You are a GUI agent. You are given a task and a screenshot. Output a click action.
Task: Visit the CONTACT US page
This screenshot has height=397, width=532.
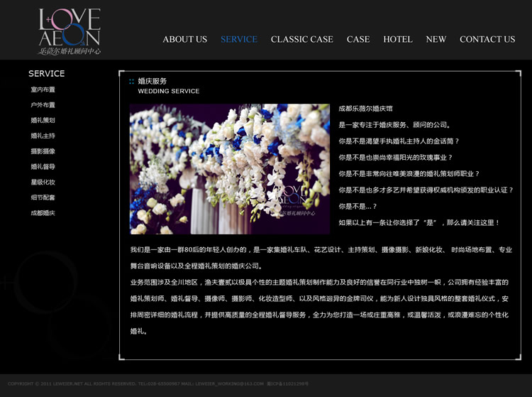(x=487, y=39)
